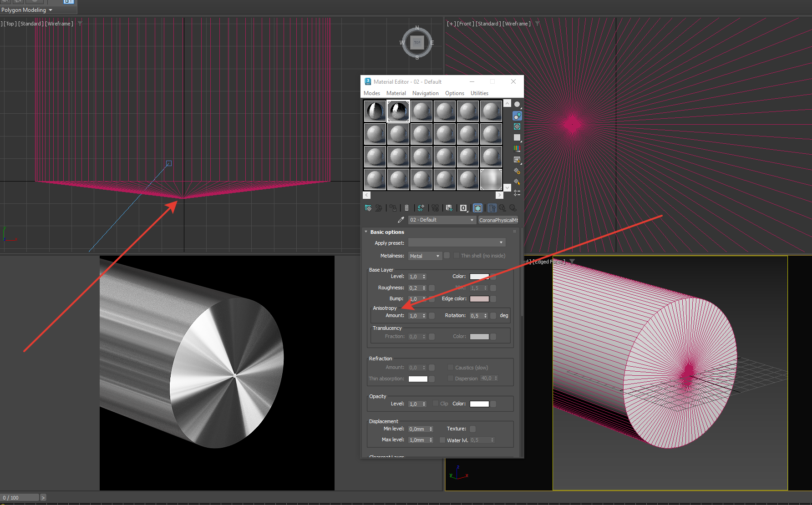Image resolution: width=812 pixels, height=505 pixels.
Task: Click the Sample UV Tiling icon
Action: coord(517,137)
